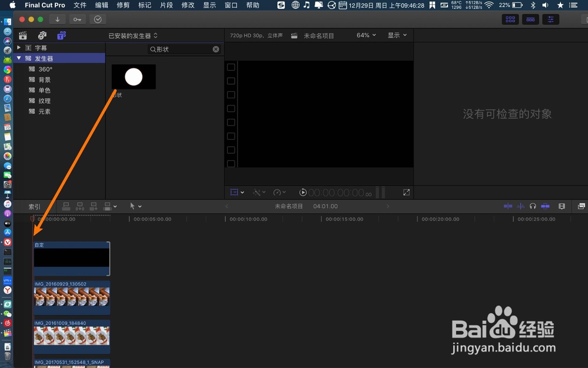588x368 pixels.
Task: Click the insert clip edit icon
Action: (79, 206)
